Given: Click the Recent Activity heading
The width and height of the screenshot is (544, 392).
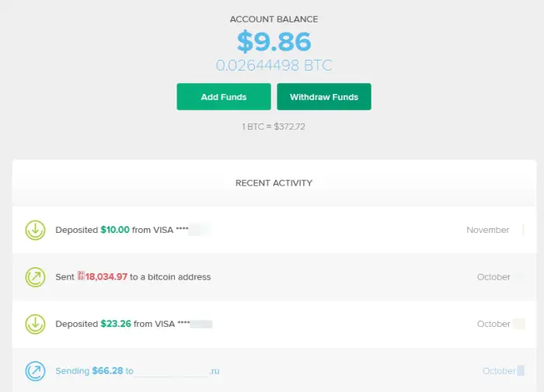Looking at the screenshot, I should pos(274,183).
